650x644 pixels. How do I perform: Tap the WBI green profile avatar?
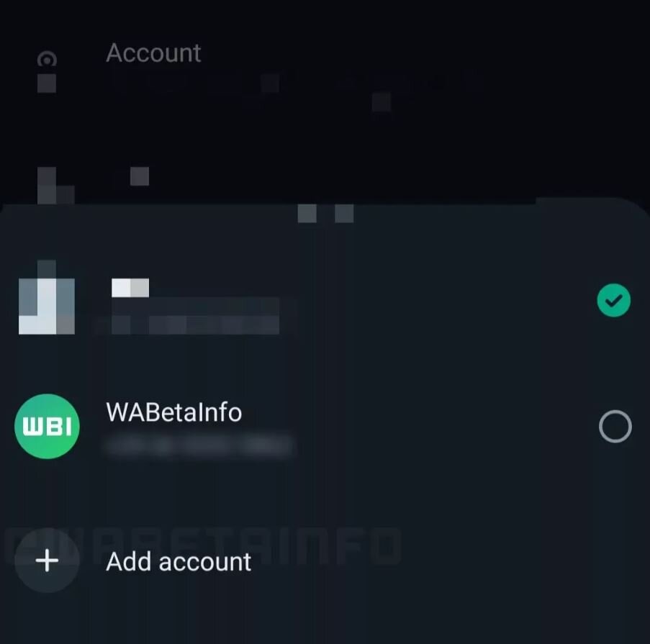tap(47, 427)
